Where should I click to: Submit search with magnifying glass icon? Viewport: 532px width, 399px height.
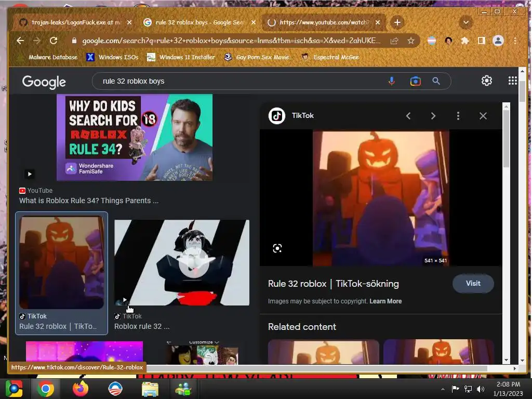[x=436, y=81]
